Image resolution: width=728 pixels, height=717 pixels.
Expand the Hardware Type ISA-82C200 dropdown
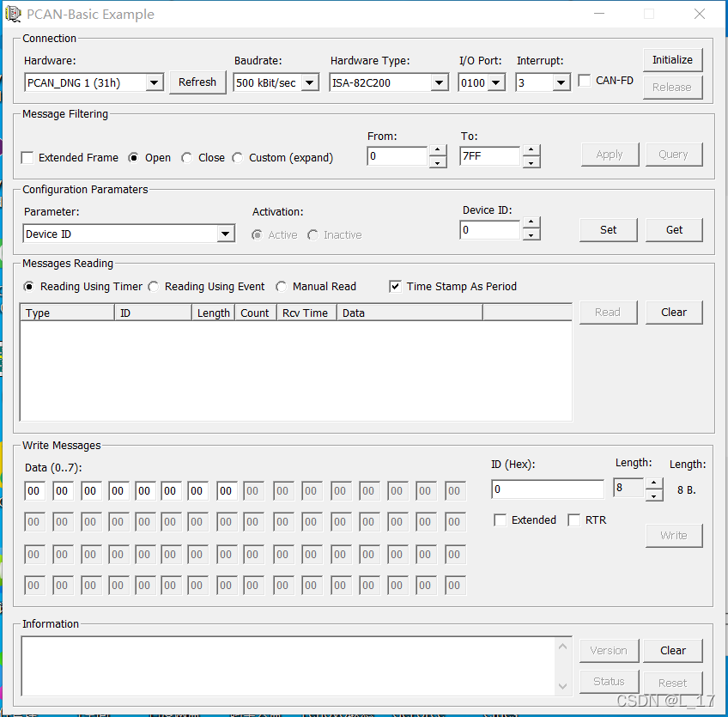[389, 82]
